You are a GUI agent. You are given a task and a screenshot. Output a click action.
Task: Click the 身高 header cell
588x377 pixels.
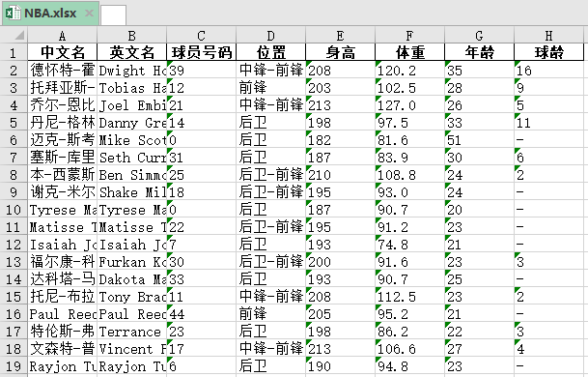(x=340, y=52)
